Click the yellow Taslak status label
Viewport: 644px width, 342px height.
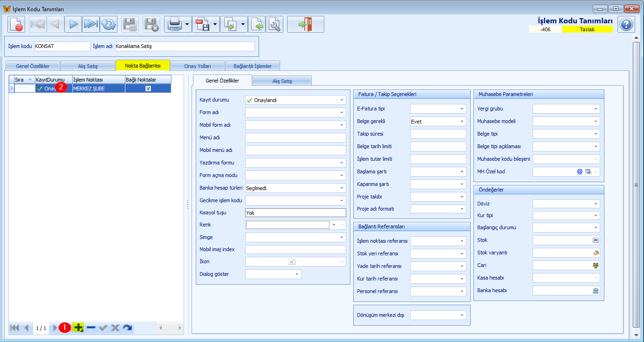point(587,29)
